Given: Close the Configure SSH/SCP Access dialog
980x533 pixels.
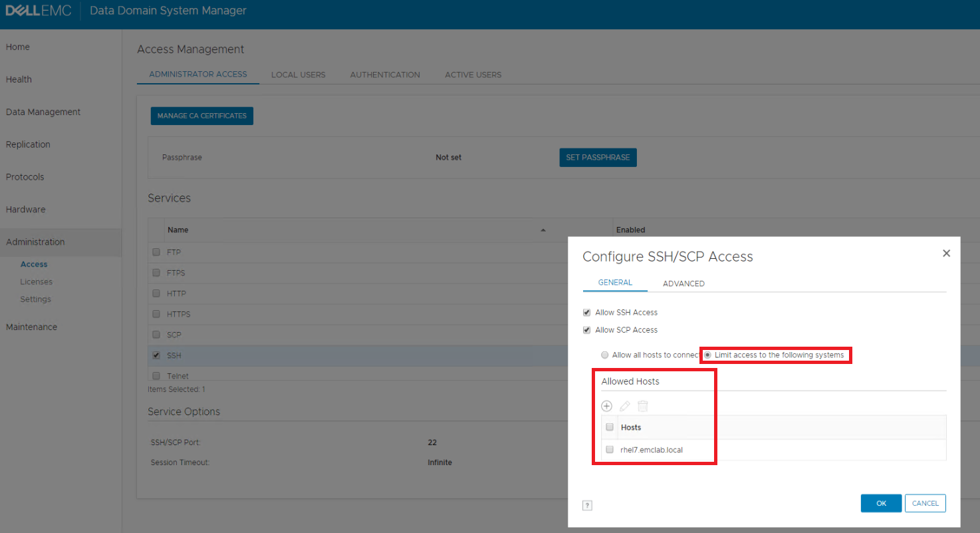Looking at the screenshot, I should point(946,253).
